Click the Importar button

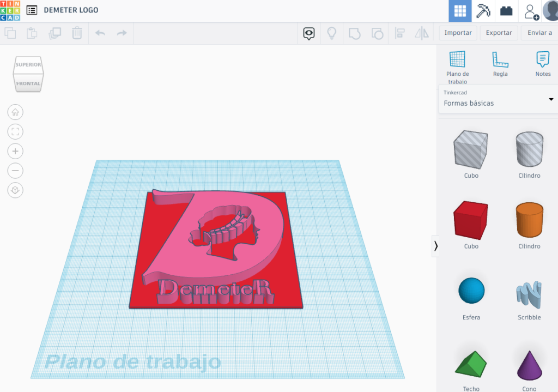coord(458,33)
